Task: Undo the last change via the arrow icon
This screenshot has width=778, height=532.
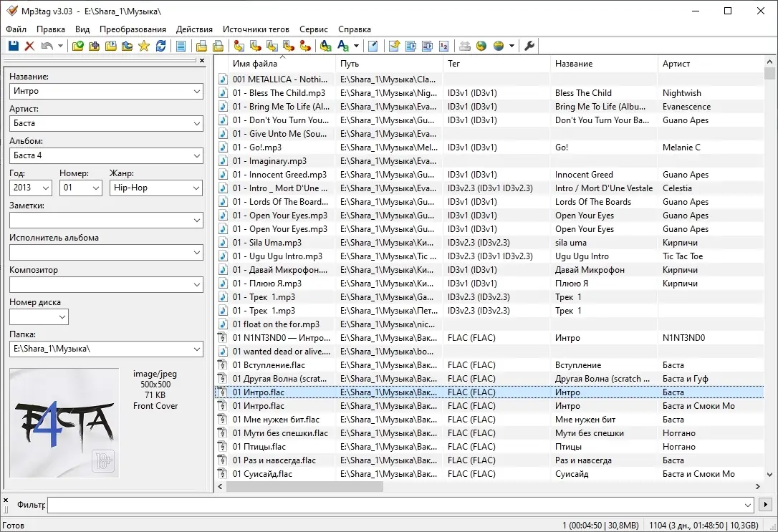Action: [x=47, y=46]
